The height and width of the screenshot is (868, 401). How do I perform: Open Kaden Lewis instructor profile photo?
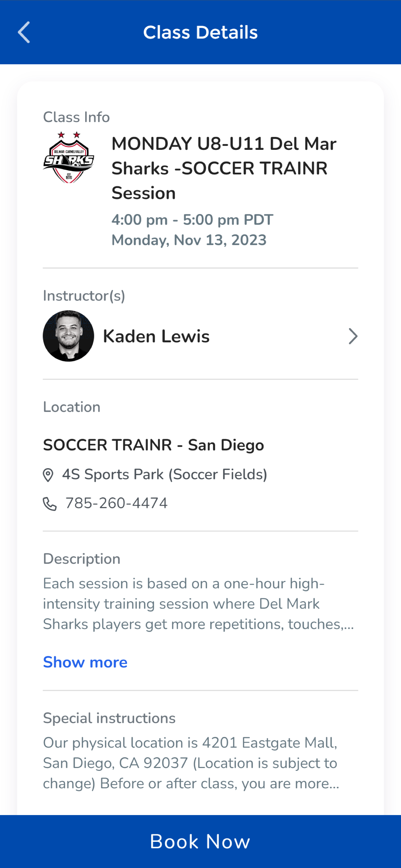coord(68,336)
